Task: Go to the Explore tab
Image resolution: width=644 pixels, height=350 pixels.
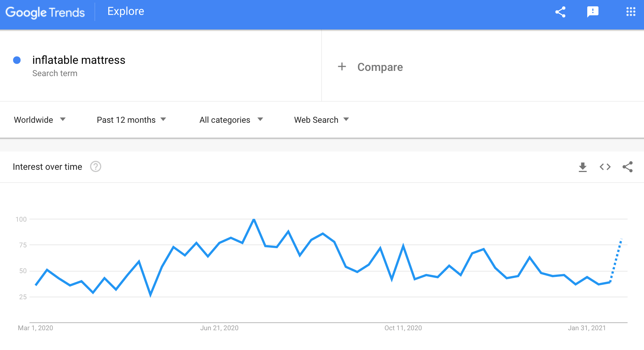Action: [x=126, y=12]
